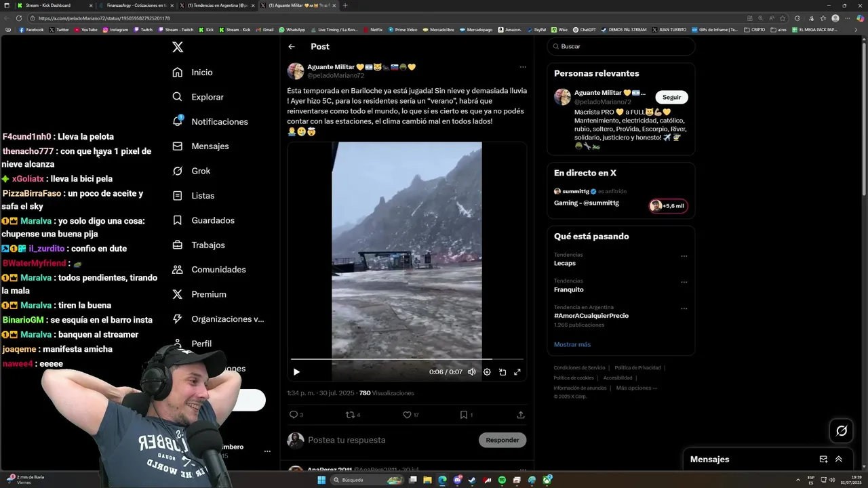Screen dimensions: 868x488
Task: Open summit1g live broadcast
Action: point(620,198)
